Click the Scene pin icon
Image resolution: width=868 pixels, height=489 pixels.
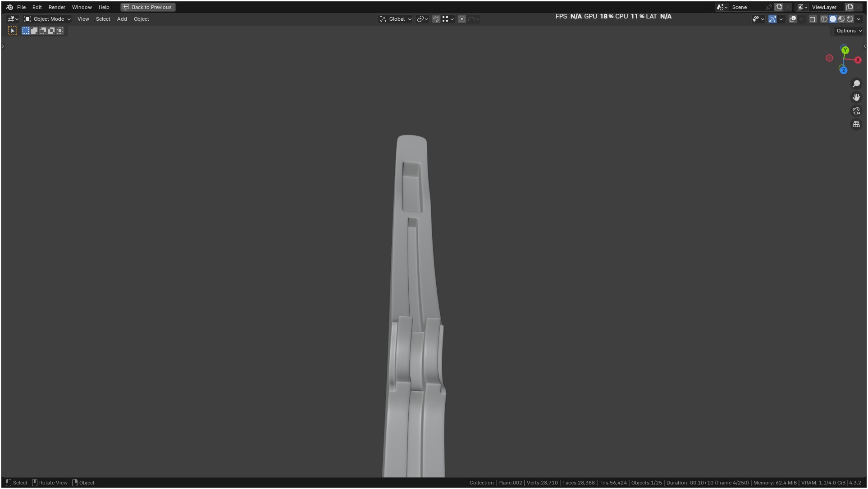(769, 7)
